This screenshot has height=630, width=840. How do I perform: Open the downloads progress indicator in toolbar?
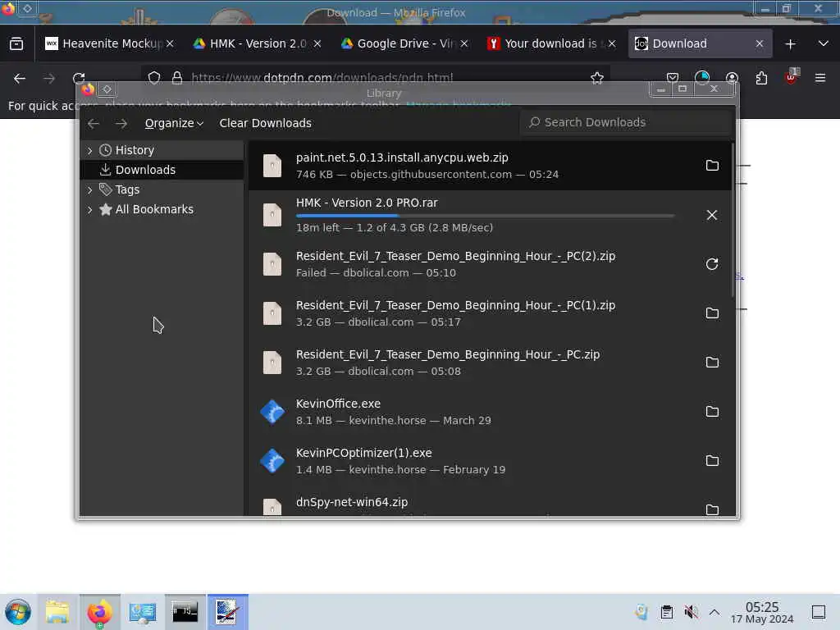click(702, 78)
